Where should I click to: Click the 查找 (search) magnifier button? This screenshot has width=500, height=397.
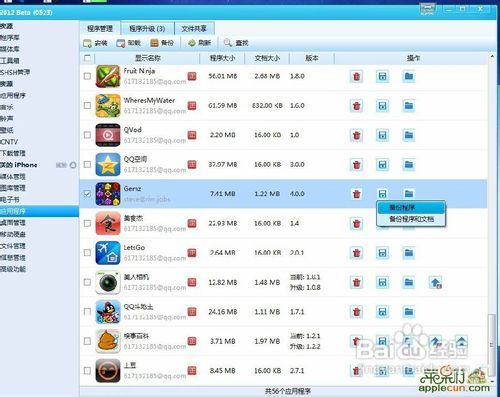point(236,43)
